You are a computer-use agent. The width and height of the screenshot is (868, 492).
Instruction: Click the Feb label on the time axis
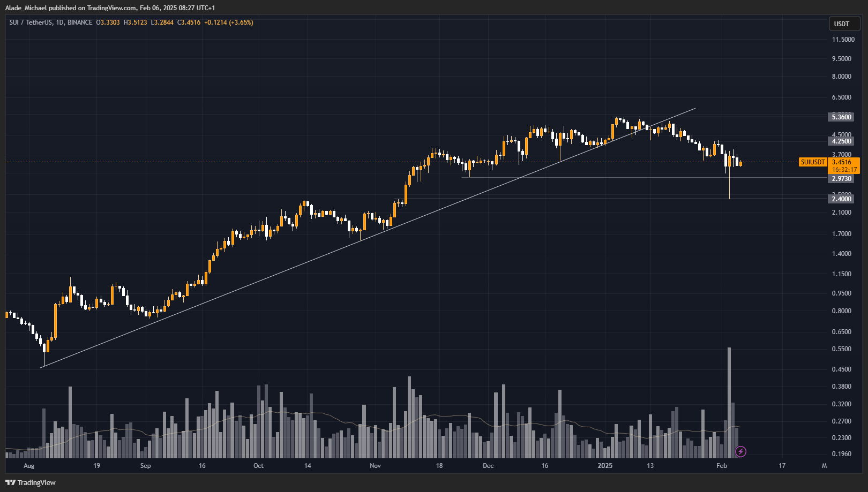(722, 466)
